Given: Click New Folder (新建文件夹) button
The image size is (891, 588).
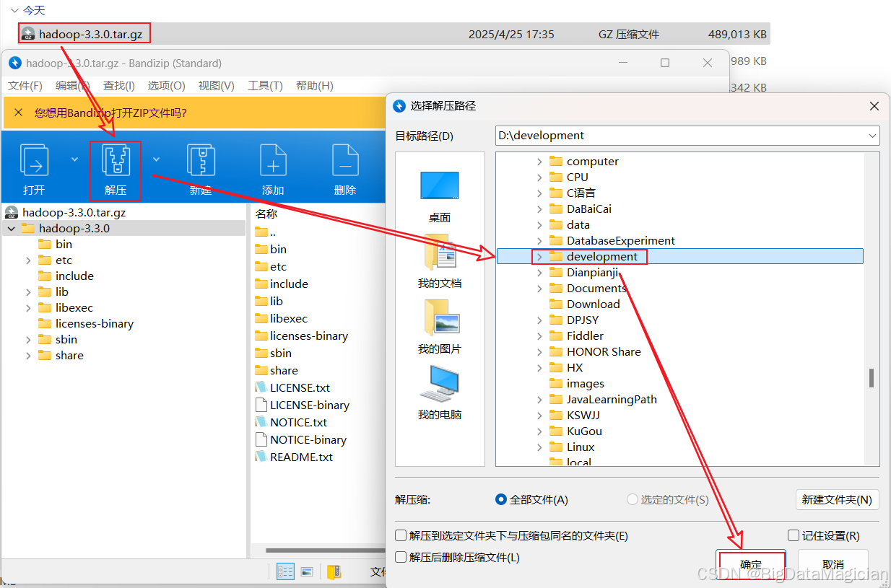Looking at the screenshot, I should [838, 499].
